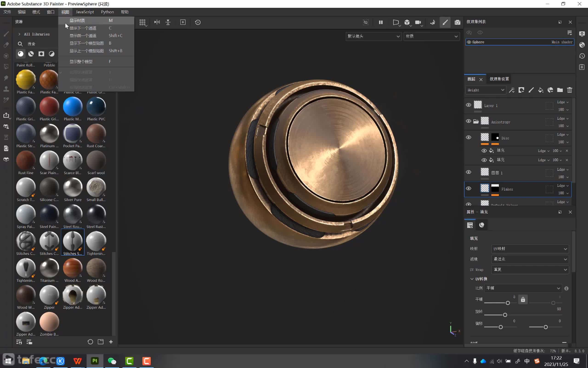
Task: Open the 材质 display mode dropdown
Action: coord(432,36)
